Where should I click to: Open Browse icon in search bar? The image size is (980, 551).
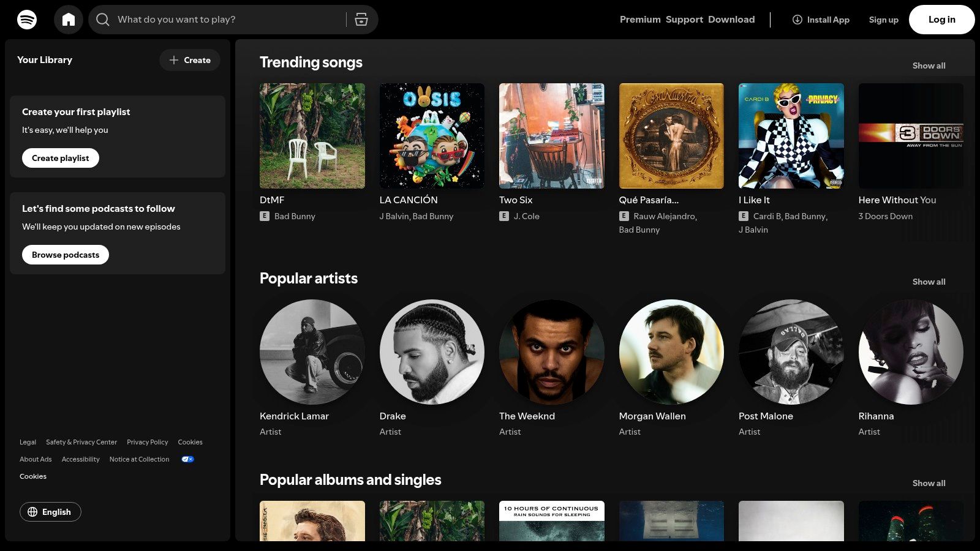coord(361,20)
